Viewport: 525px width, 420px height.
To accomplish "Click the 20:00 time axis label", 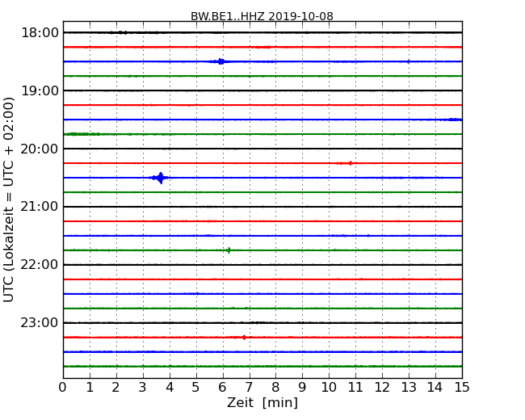I will [x=40, y=149].
